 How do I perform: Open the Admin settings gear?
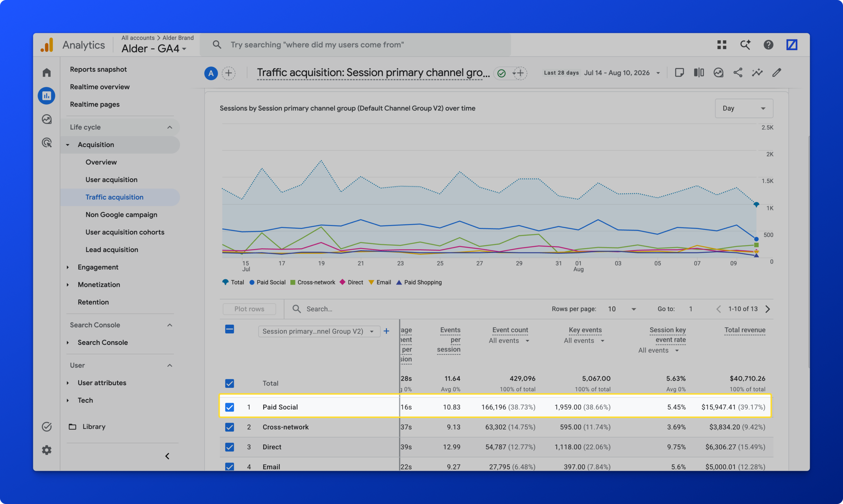[46, 450]
